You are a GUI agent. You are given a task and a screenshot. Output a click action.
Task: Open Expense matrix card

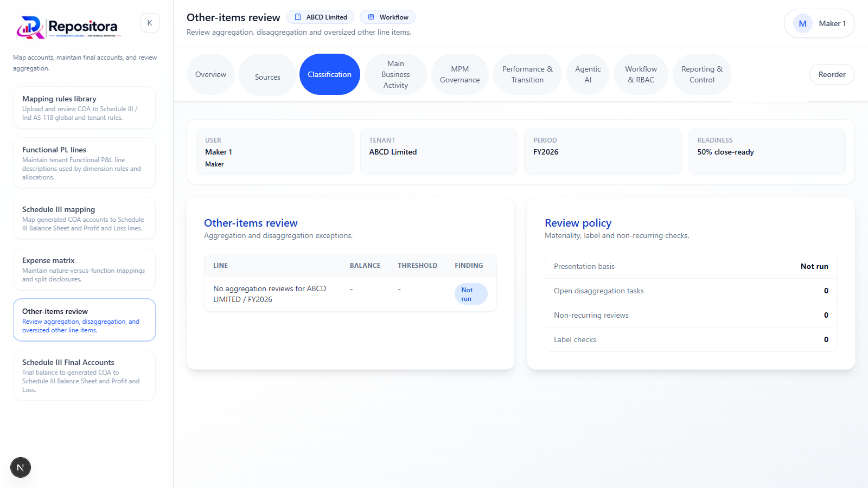coord(85,269)
